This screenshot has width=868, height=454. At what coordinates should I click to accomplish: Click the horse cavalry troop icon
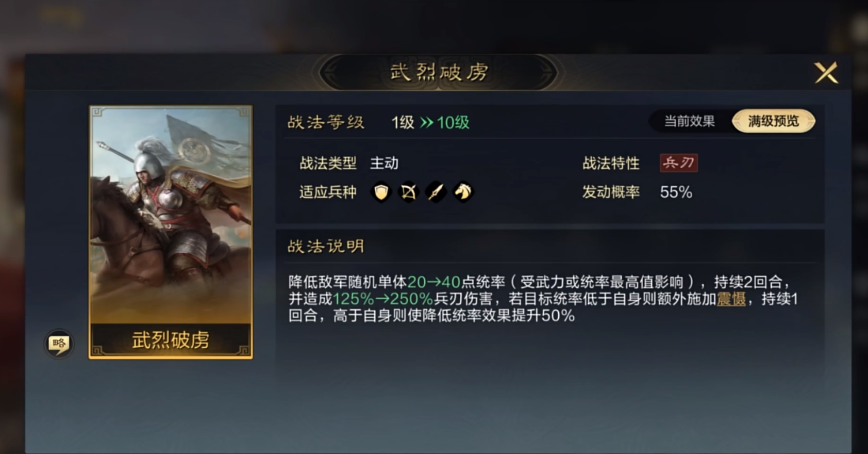click(463, 192)
